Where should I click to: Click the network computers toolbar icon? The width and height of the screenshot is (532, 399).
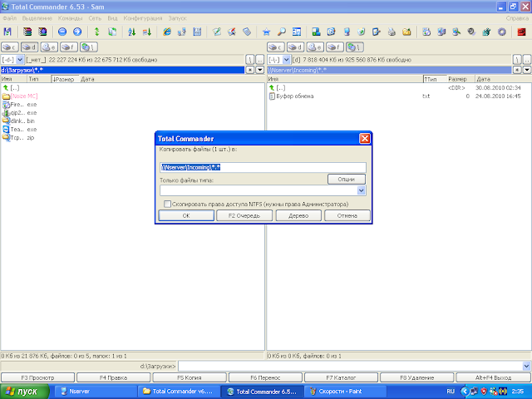click(182, 32)
